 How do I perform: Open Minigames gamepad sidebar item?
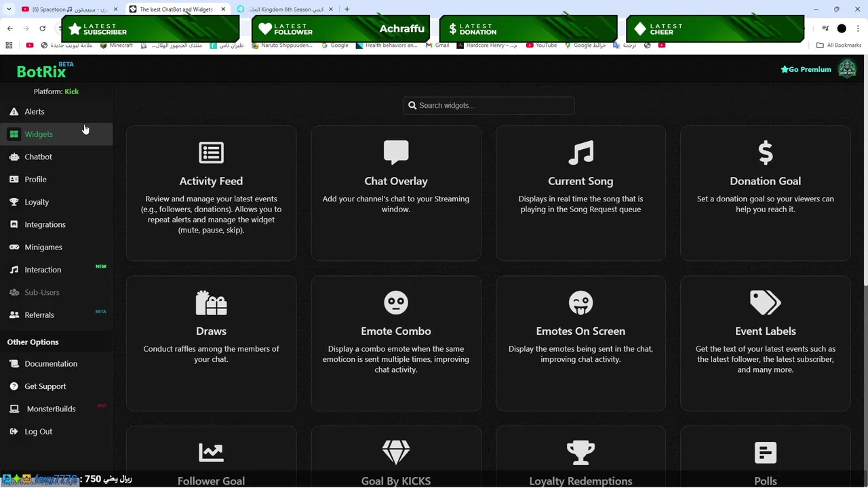click(x=56, y=247)
